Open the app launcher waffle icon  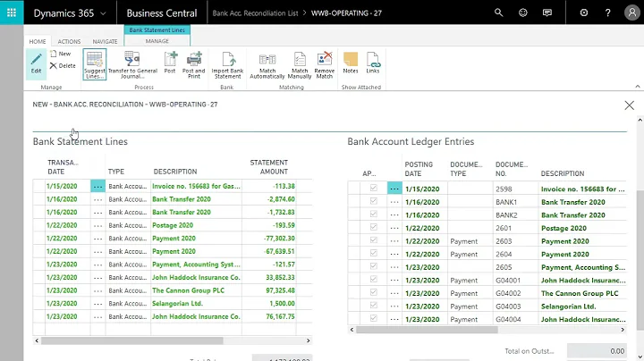(12, 13)
